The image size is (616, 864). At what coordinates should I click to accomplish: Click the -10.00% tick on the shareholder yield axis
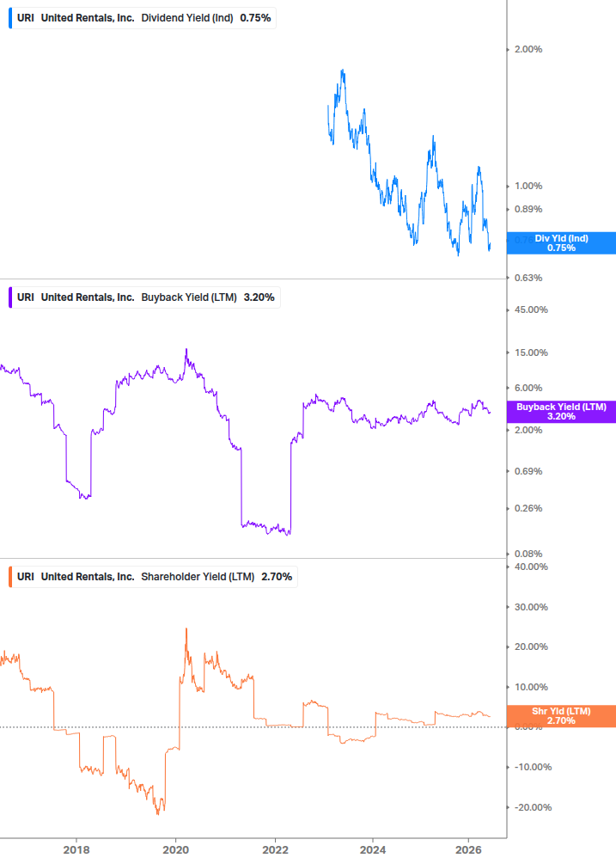pyautogui.click(x=533, y=767)
